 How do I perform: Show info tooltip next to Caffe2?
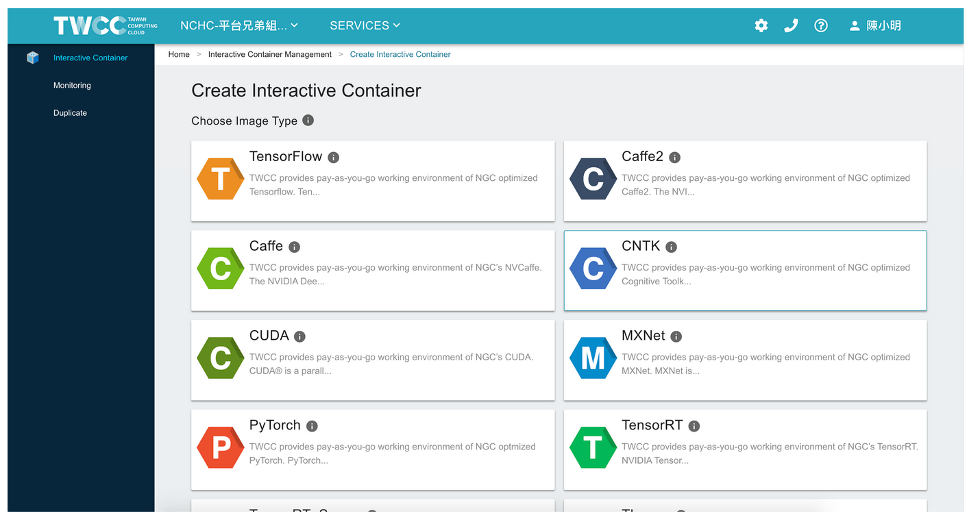675,158
